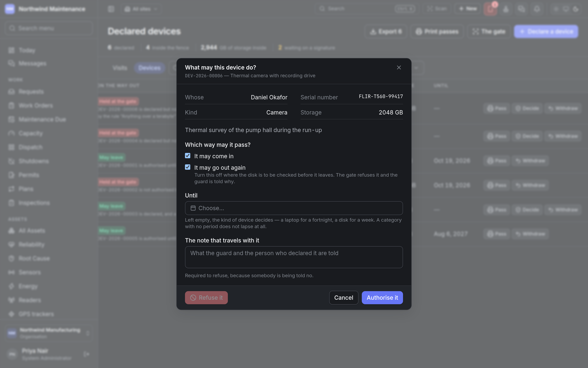Focus the Search menu field
The image size is (588, 368).
[49, 28]
